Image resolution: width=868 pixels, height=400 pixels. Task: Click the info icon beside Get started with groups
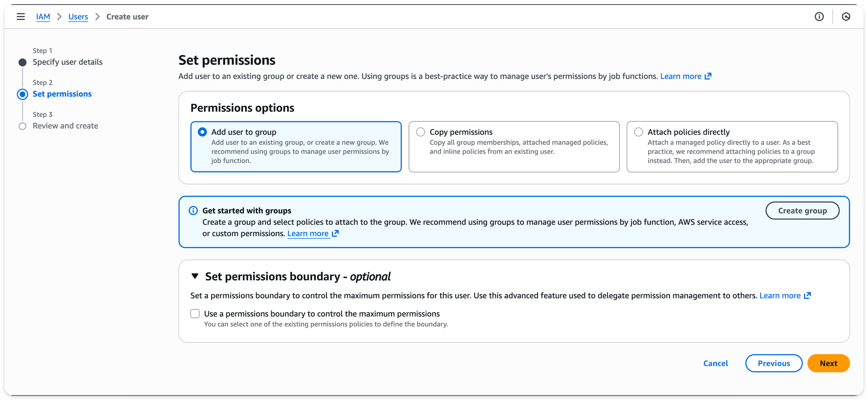click(x=193, y=211)
